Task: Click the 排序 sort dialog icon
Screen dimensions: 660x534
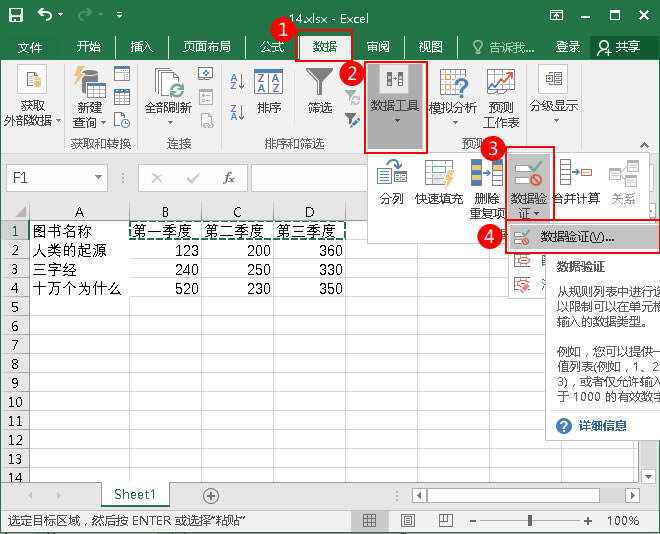Action: 269,82
